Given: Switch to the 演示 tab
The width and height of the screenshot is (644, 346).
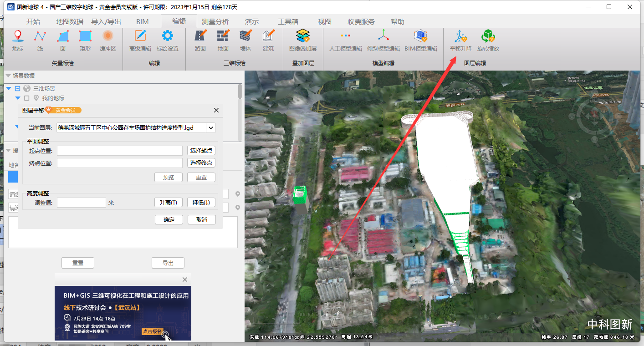Looking at the screenshot, I should point(252,21).
